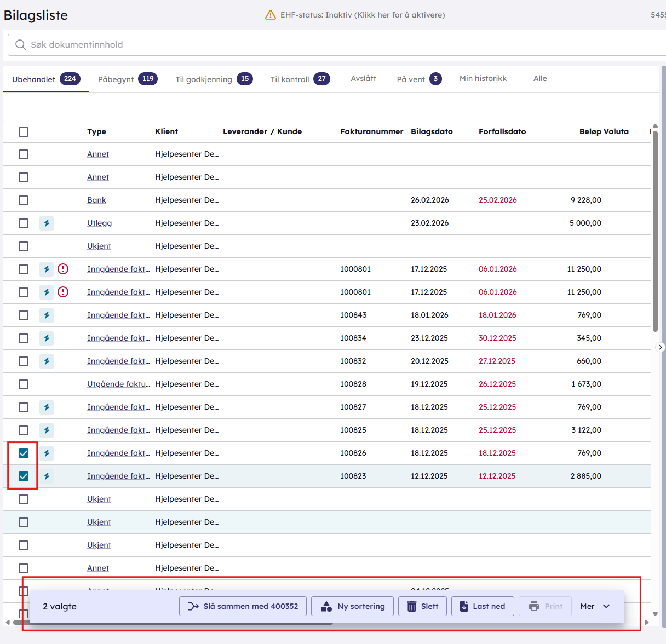Open the Utgående faktura link for 100828
This screenshot has width=666, height=644.
point(118,384)
